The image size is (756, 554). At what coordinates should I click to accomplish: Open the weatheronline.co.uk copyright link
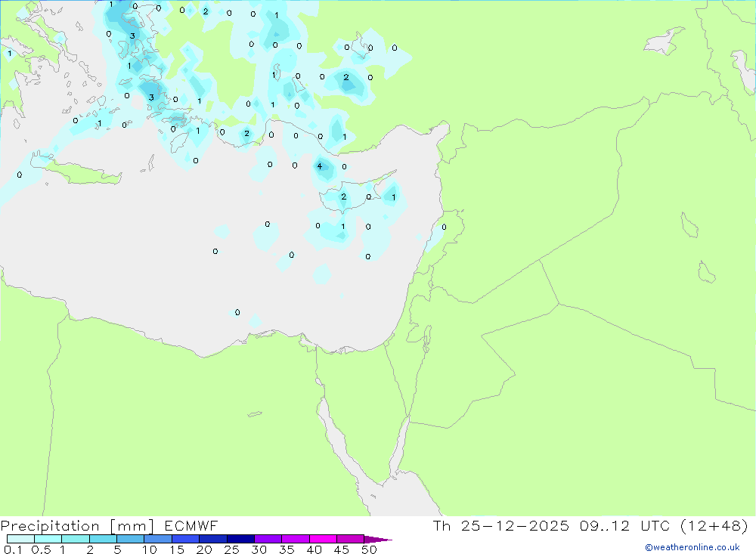(x=692, y=547)
